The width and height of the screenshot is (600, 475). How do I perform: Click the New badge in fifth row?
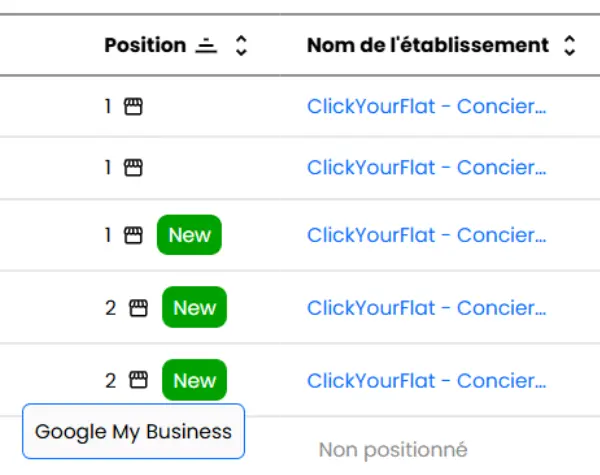tap(194, 380)
